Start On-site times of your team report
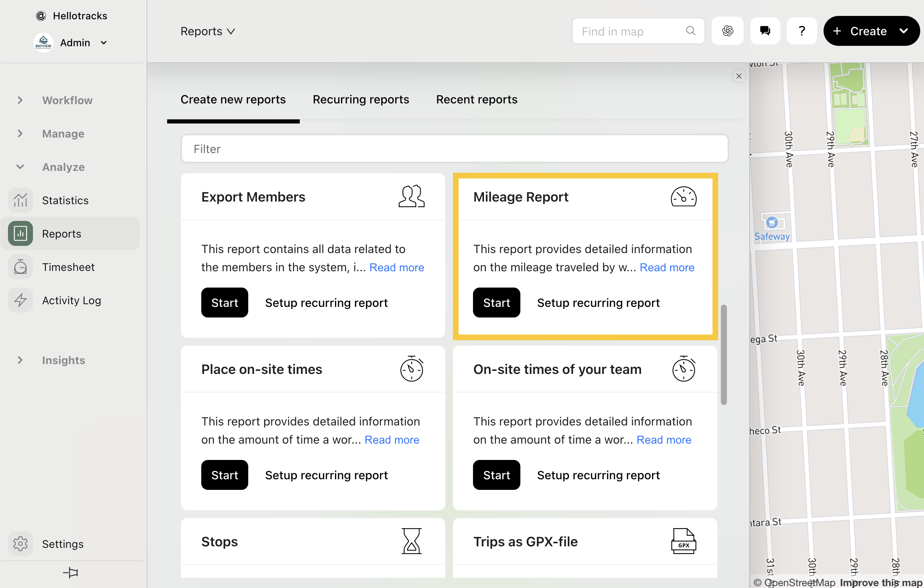The height and width of the screenshot is (588, 924). pyautogui.click(x=496, y=475)
